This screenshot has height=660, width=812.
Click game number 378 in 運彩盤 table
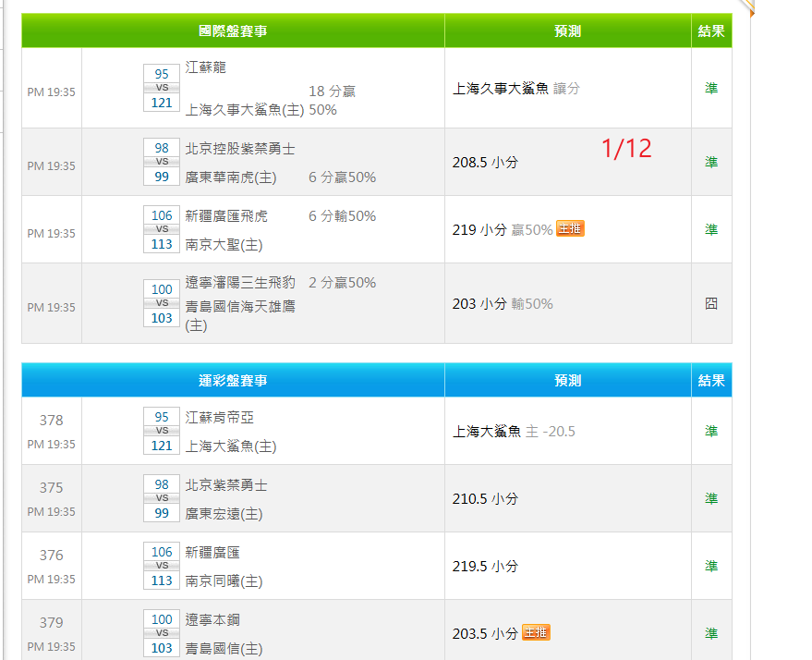52,421
